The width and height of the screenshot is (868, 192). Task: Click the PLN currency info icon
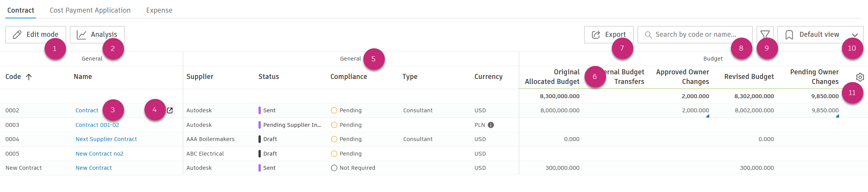pyautogui.click(x=491, y=125)
